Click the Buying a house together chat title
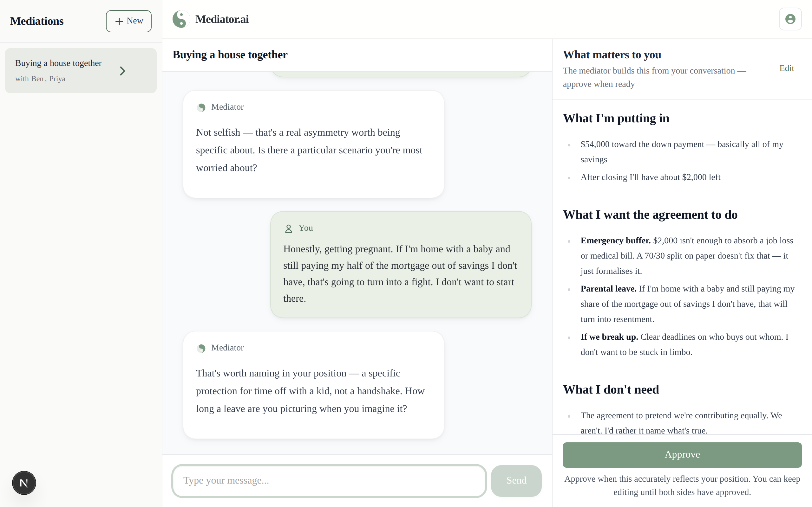This screenshot has height=507, width=812. (230, 54)
